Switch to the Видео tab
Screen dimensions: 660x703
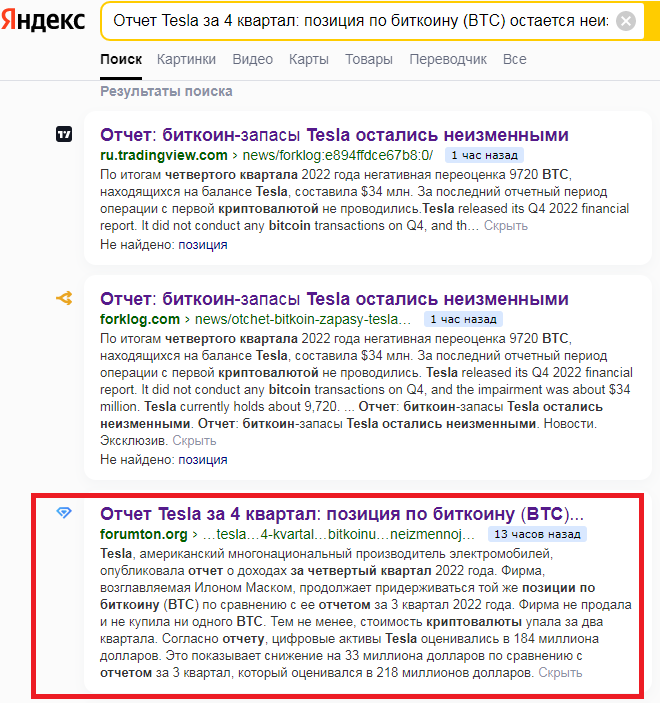[252, 59]
